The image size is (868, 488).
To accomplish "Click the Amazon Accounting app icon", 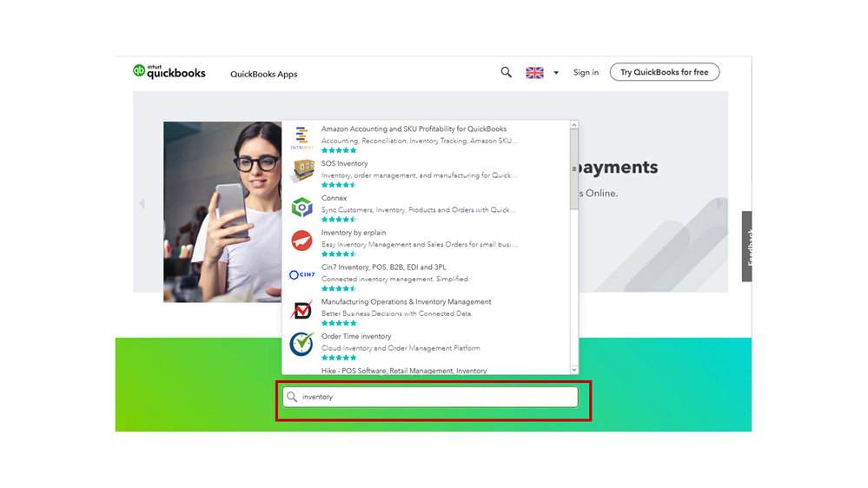I will 301,138.
